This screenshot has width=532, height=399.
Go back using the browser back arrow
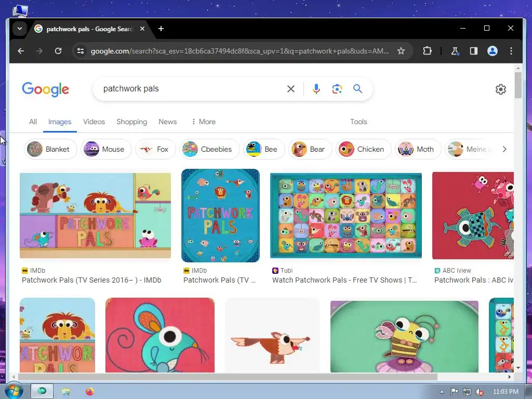[x=21, y=51]
